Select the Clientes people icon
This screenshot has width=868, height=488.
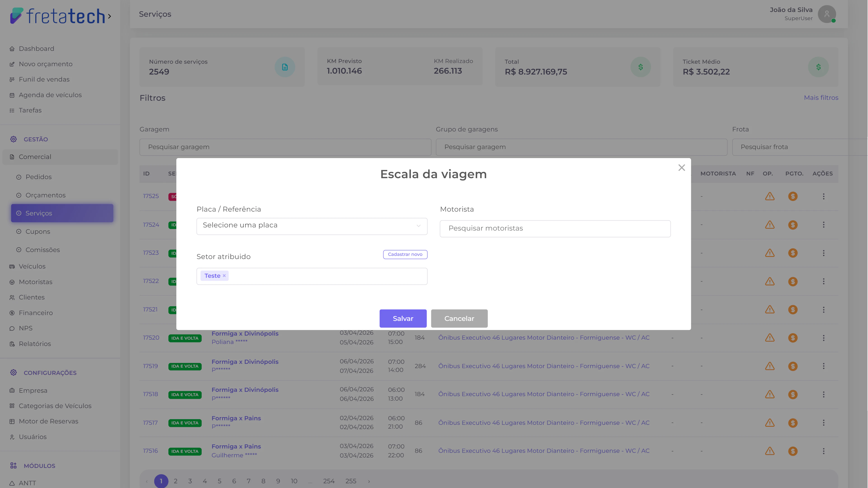coord(12,297)
